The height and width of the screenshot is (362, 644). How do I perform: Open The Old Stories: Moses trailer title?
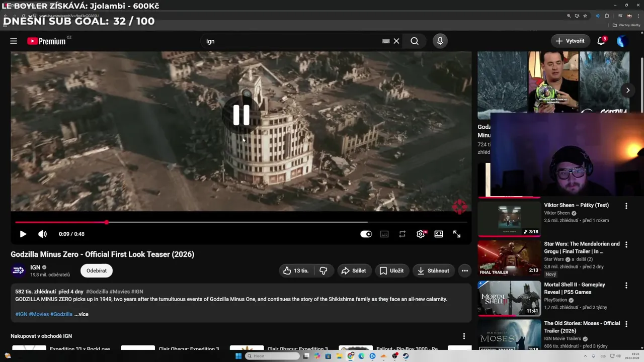point(582,327)
